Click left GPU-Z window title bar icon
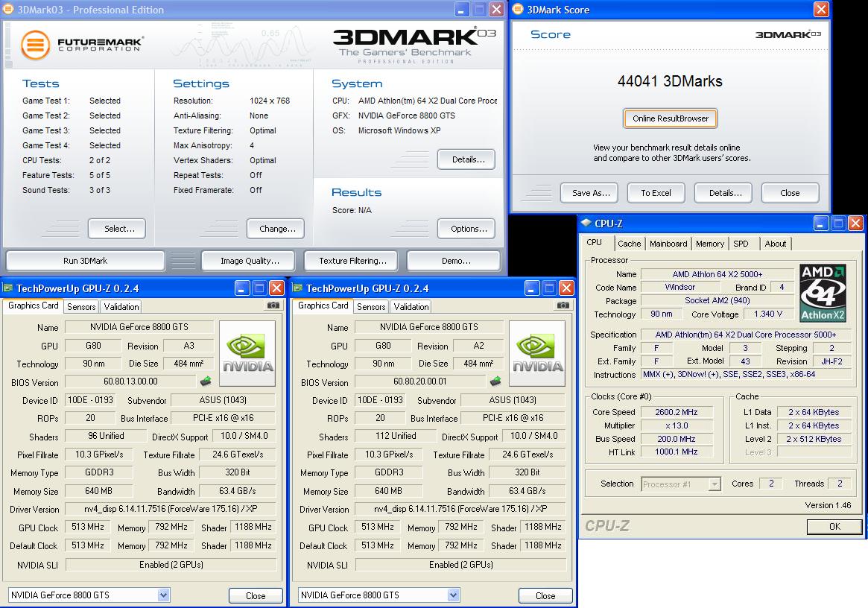 coord(7,288)
